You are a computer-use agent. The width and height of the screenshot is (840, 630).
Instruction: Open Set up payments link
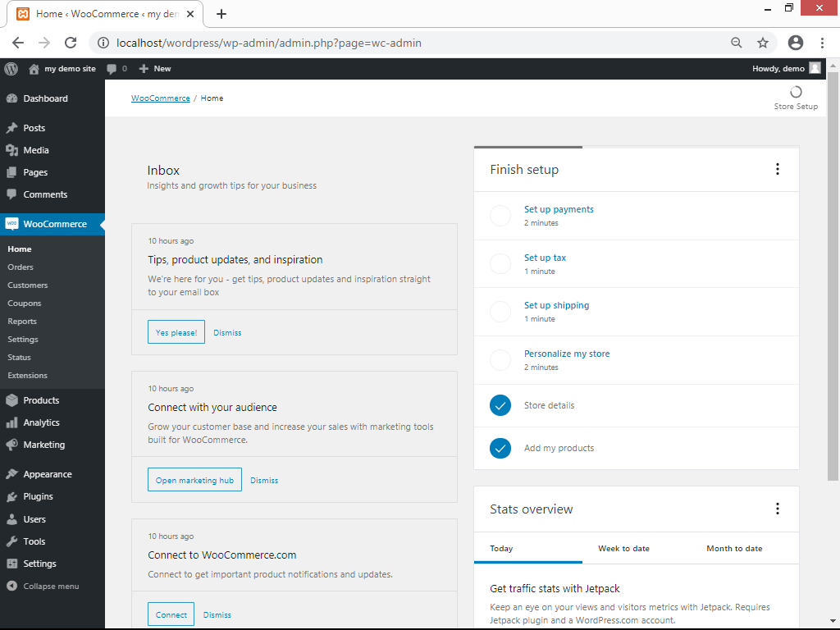click(x=559, y=209)
